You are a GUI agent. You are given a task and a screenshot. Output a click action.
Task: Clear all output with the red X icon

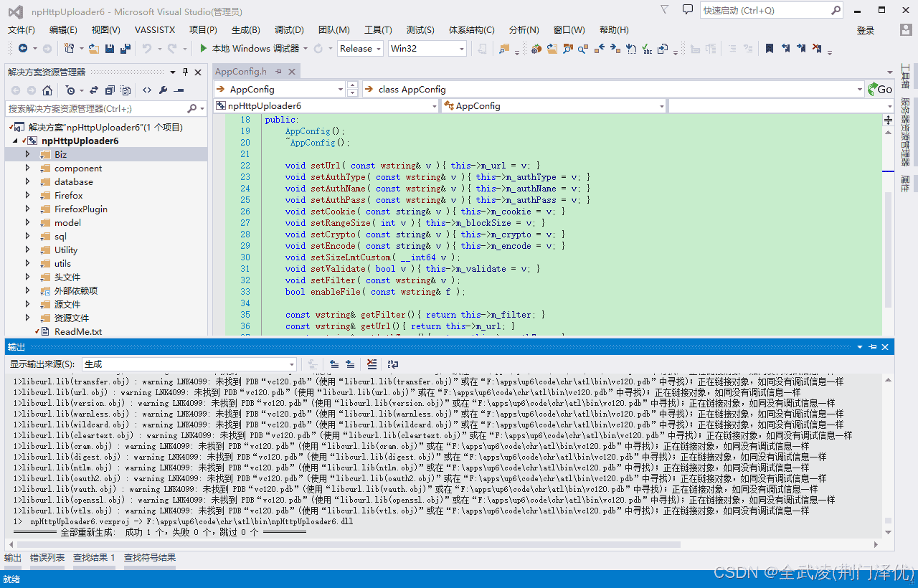pyautogui.click(x=372, y=364)
